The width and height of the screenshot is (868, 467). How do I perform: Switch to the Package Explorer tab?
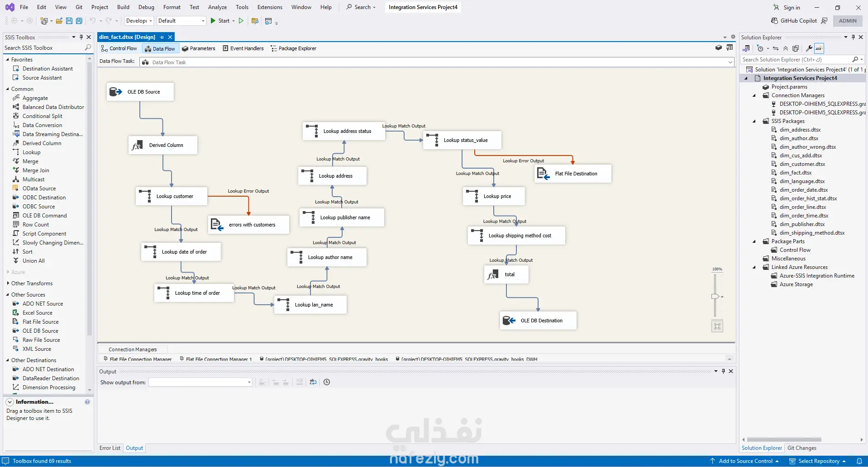point(293,48)
